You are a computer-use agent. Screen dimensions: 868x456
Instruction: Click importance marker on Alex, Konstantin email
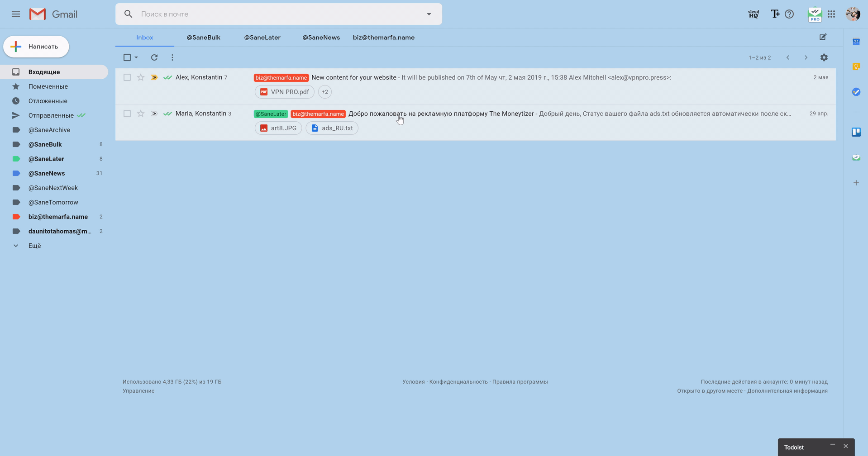coord(154,77)
